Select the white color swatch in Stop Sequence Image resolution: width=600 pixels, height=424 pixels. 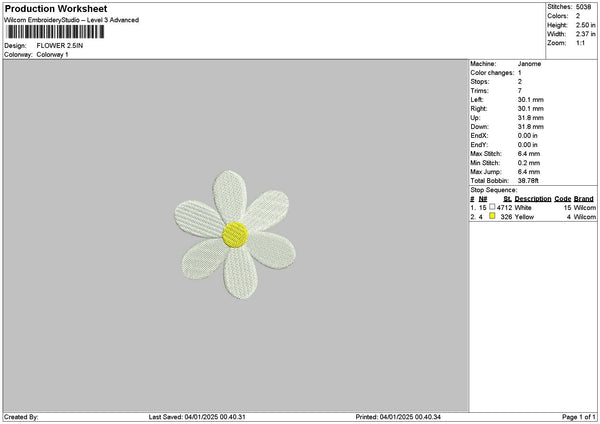tap(492, 207)
